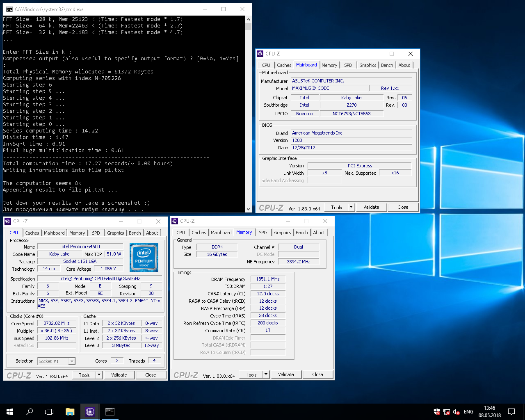Maximize the cmd.exe window
This screenshot has height=420, width=525.
pyautogui.click(x=224, y=9)
